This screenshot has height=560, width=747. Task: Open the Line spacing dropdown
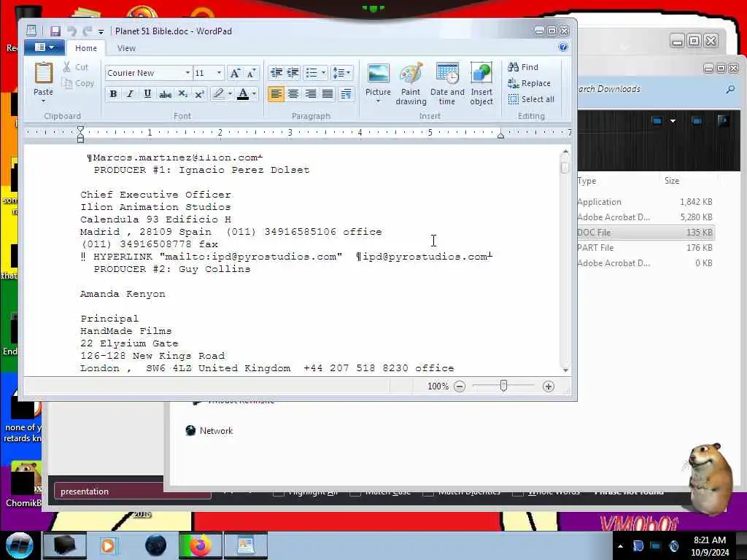[341, 73]
